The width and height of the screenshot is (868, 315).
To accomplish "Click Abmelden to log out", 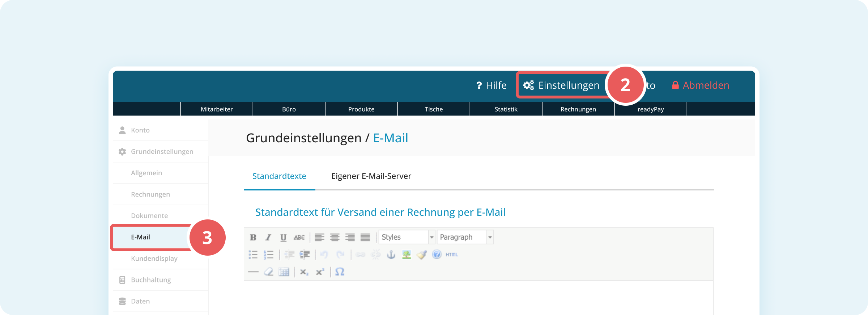I will (x=701, y=85).
